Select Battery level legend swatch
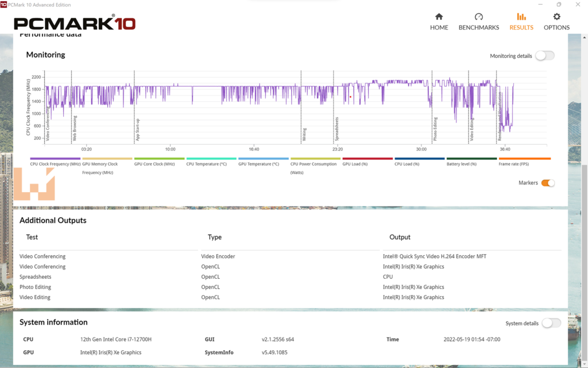 [x=472, y=159]
